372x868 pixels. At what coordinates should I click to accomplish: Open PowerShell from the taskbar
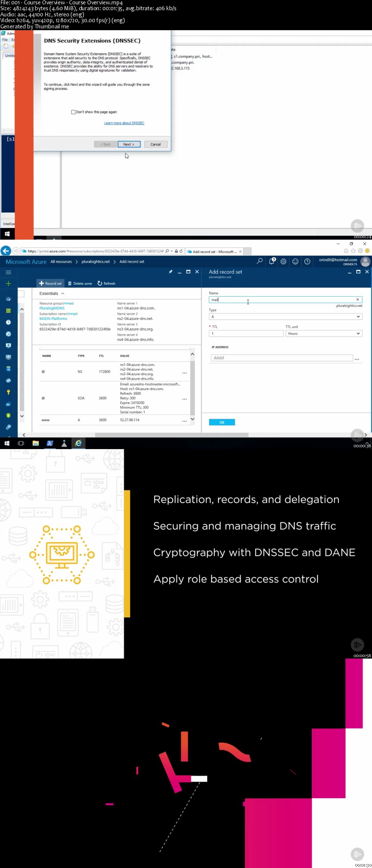[50, 443]
